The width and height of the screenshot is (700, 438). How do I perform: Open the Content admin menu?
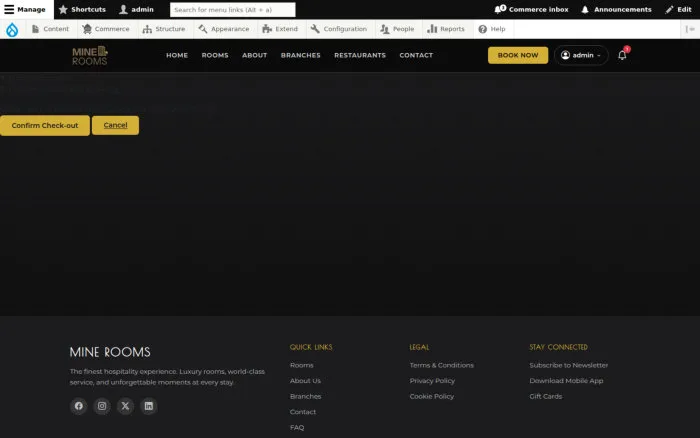[50, 29]
